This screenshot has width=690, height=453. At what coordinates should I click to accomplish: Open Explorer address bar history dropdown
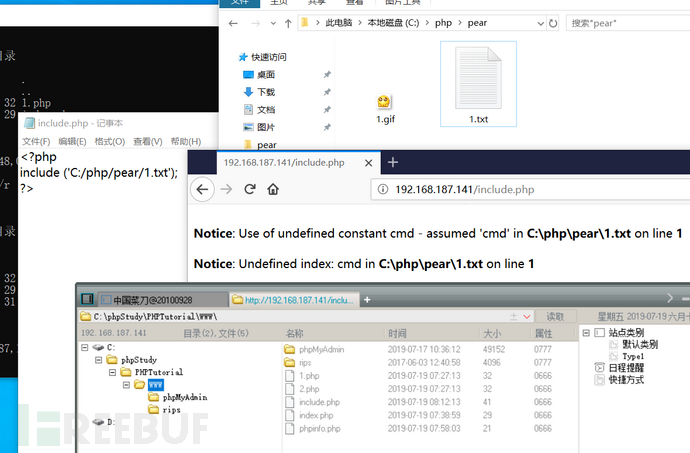pyautogui.click(x=540, y=23)
